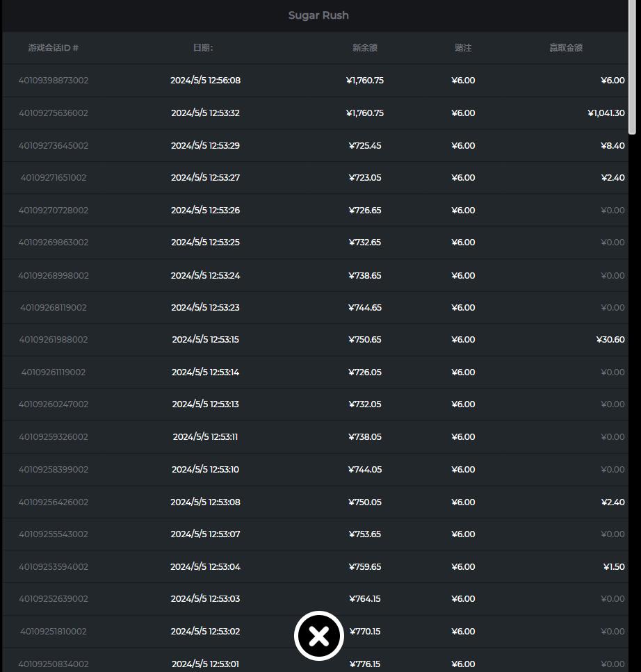This screenshot has height=672, width=641.
Task: Open session ID 40109275636002
Action: click(x=54, y=113)
